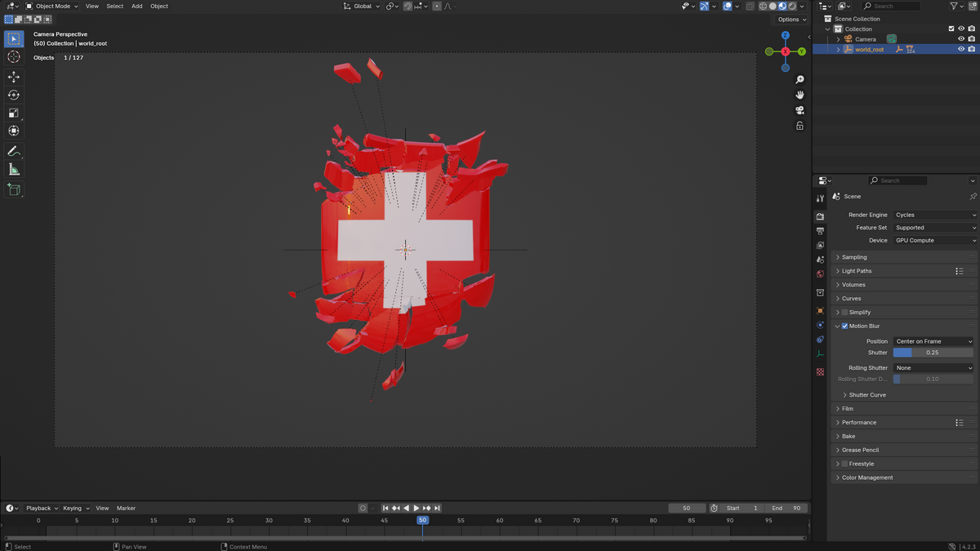Activate the Rotate tool
Viewport: 980px width, 551px height.
click(x=14, y=95)
